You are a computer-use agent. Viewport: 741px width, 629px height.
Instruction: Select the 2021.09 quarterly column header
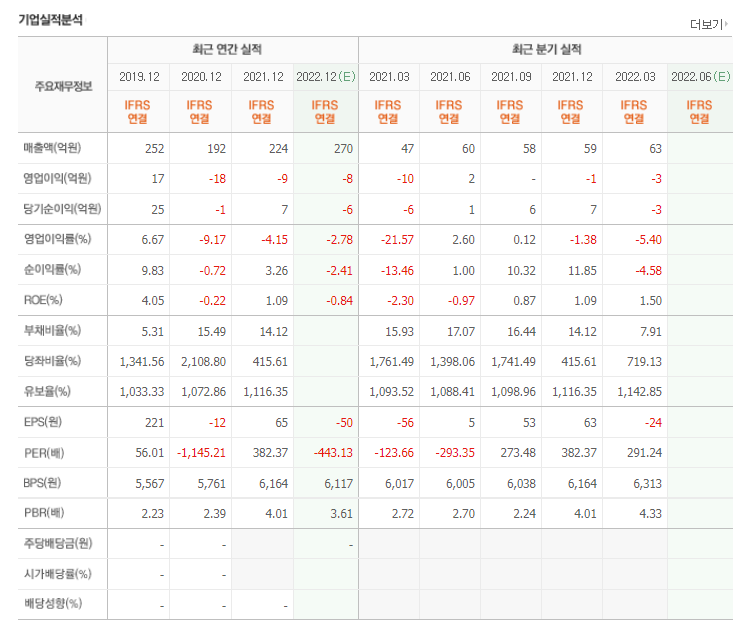[x=511, y=77]
